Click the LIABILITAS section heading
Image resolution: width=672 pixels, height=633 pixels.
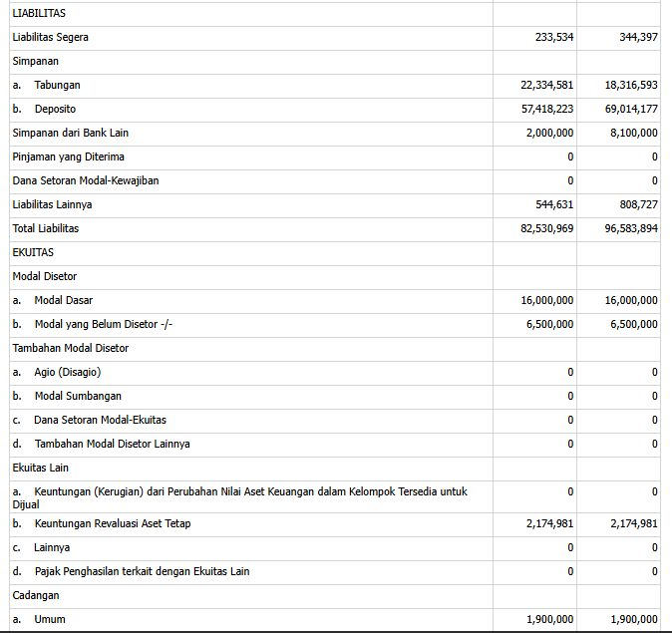[39, 13]
